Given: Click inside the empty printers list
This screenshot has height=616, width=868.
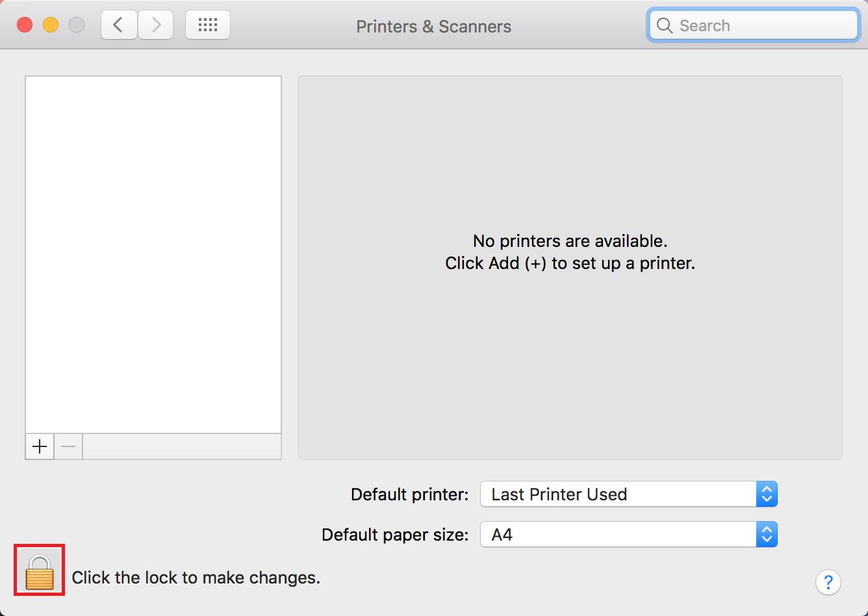Looking at the screenshot, I should [x=153, y=255].
